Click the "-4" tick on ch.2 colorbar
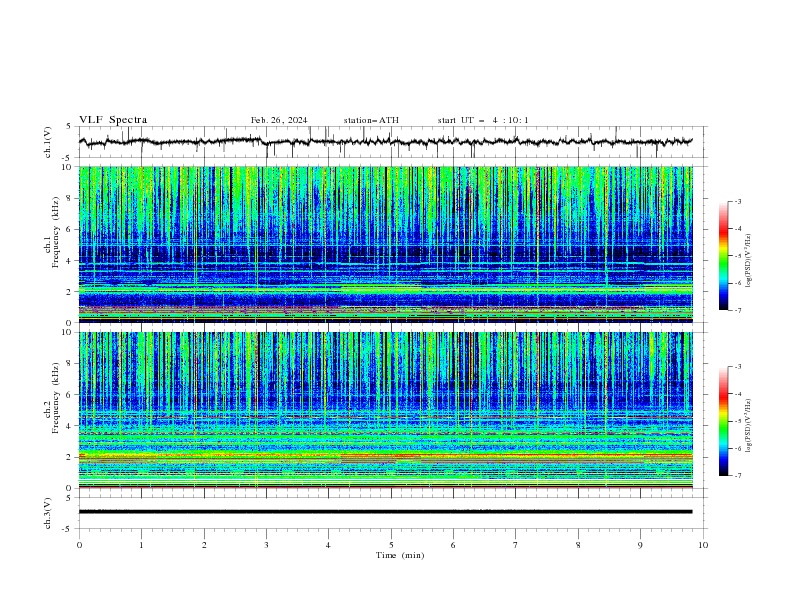The width and height of the screenshot is (792, 612). point(738,394)
